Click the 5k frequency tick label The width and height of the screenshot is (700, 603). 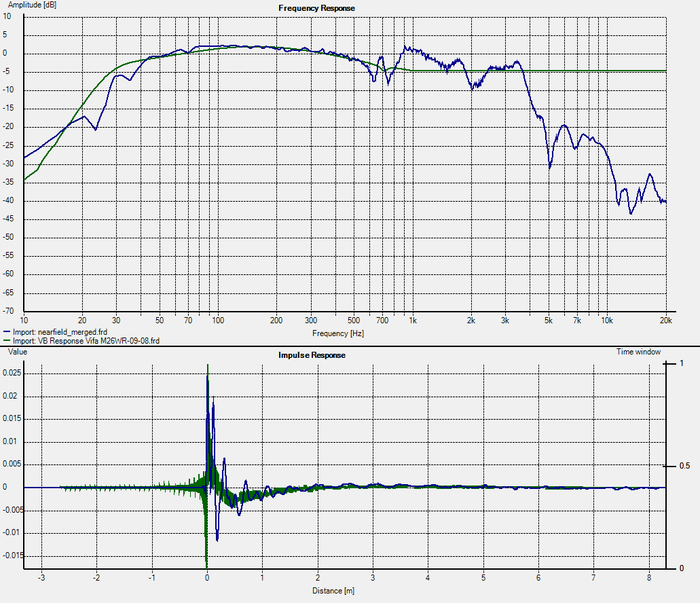tap(548, 321)
